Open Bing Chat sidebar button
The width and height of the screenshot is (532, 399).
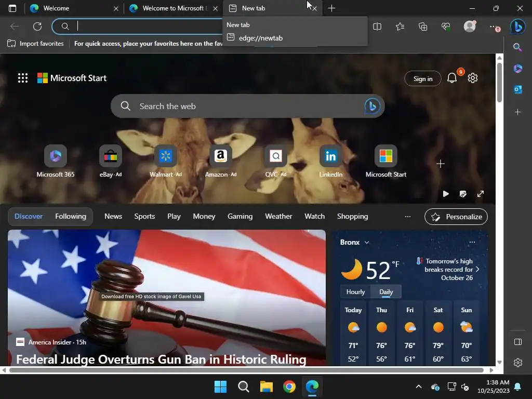(x=517, y=26)
